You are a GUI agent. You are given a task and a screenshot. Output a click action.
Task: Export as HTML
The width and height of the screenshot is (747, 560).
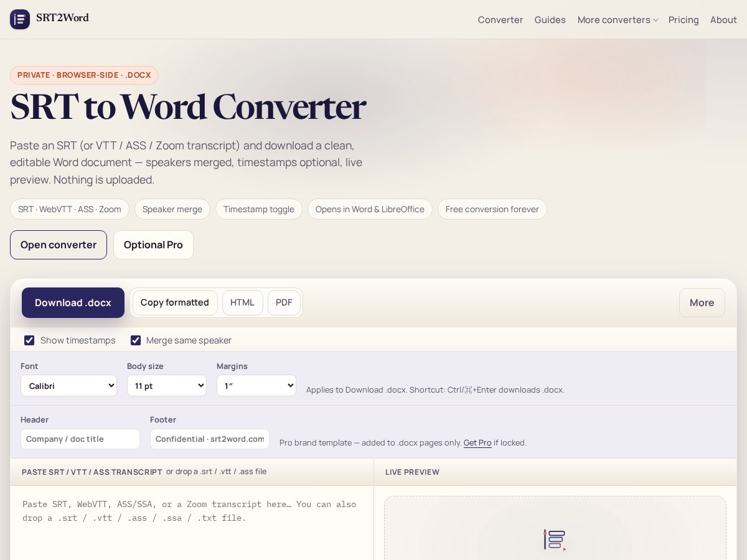click(242, 302)
